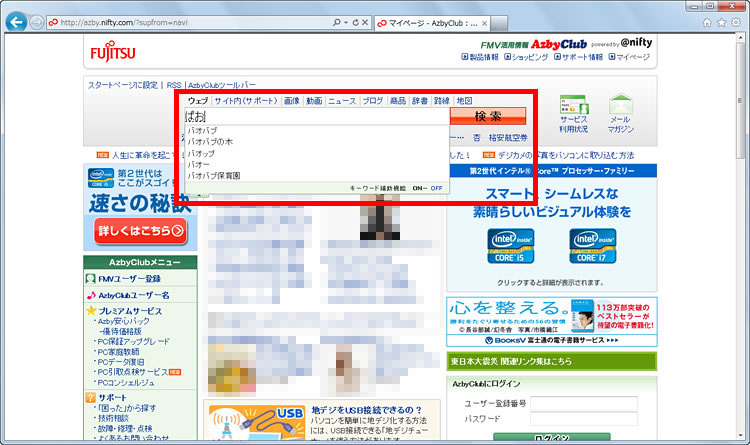Switch to the 動画 search tab
The width and height of the screenshot is (750, 445).
(314, 100)
